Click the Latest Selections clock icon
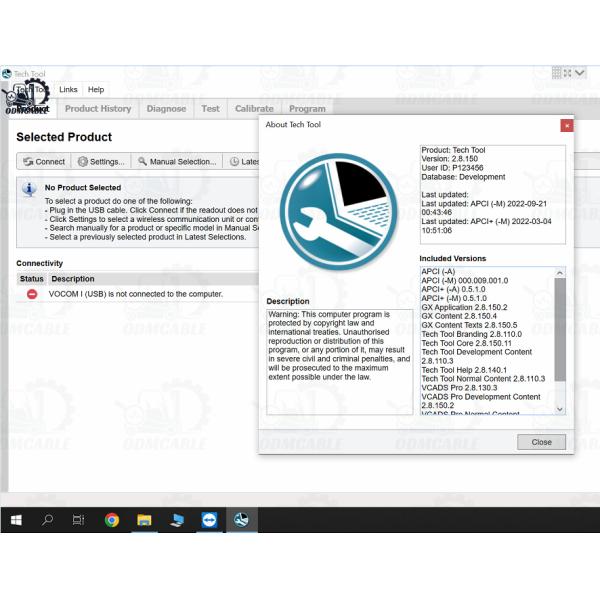This screenshot has width=600, height=600. click(x=234, y=161)
